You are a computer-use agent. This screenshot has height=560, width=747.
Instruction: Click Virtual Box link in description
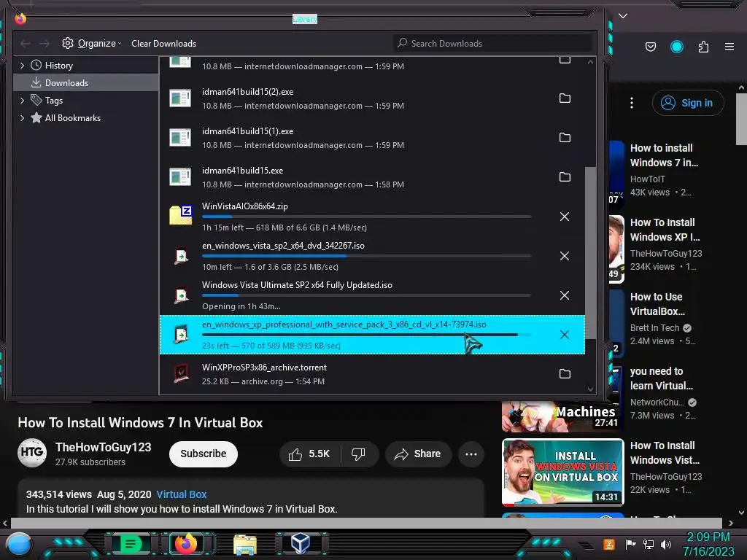click(182, 494)
